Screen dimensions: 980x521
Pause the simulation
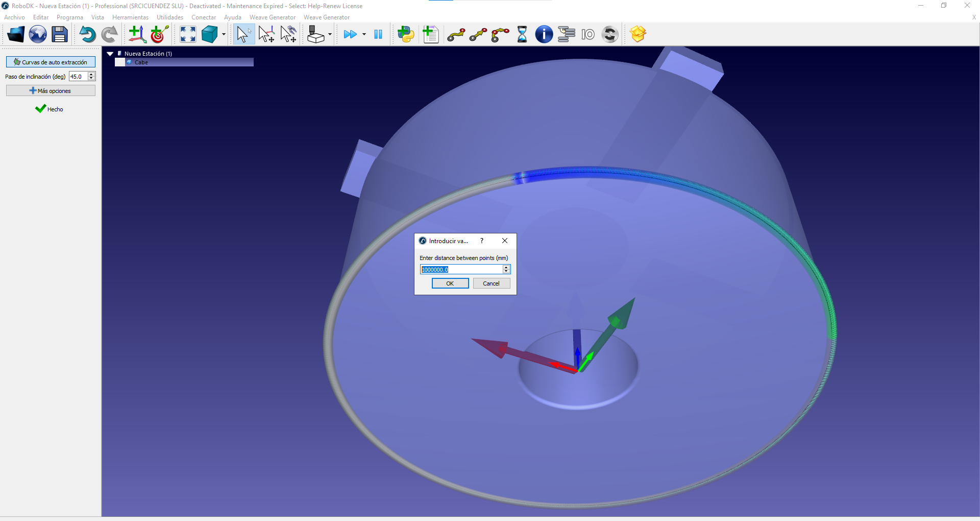[378, 34]
